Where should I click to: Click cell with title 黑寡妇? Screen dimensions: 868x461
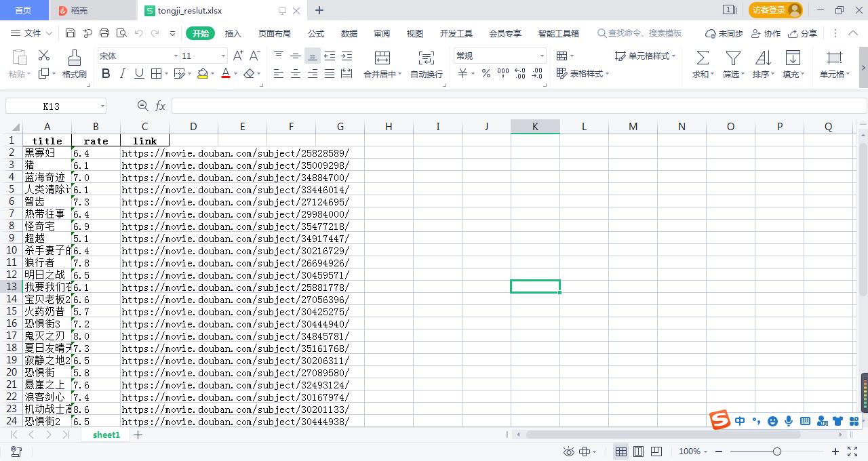pos(47,153)
